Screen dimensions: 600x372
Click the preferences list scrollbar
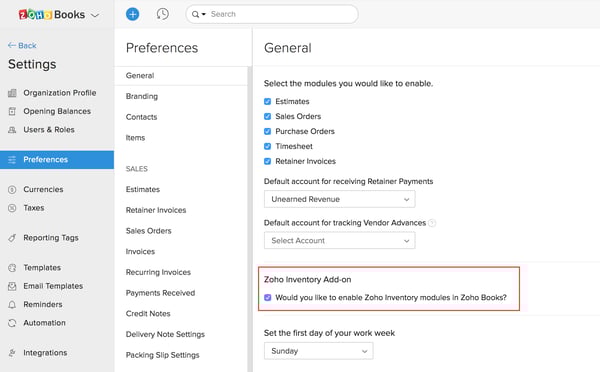pyautogui.click(x=250, y=218)
